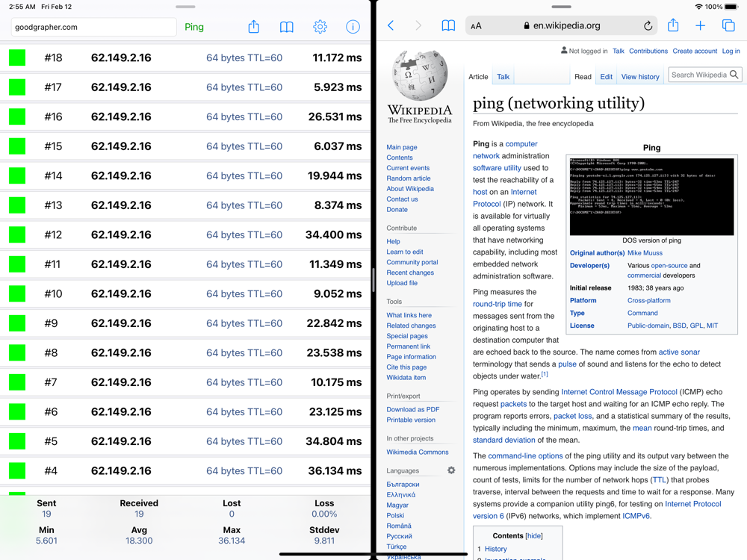Click the Wikipedia search magnifier icon
747x560 pixels.
pos(734,75)
